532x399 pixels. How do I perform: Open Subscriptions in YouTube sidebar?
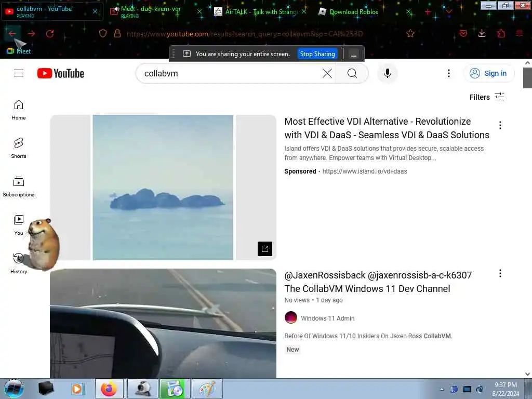pos(19,187)
